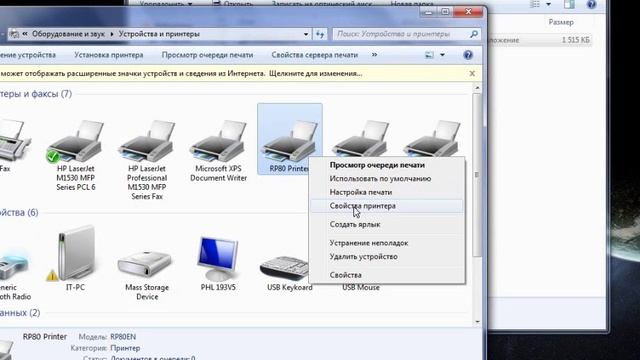Collapse the printers and faxes (7) group header
This screenshot has height=360, width=640.
pyautogui.click(x=36, y=94)
